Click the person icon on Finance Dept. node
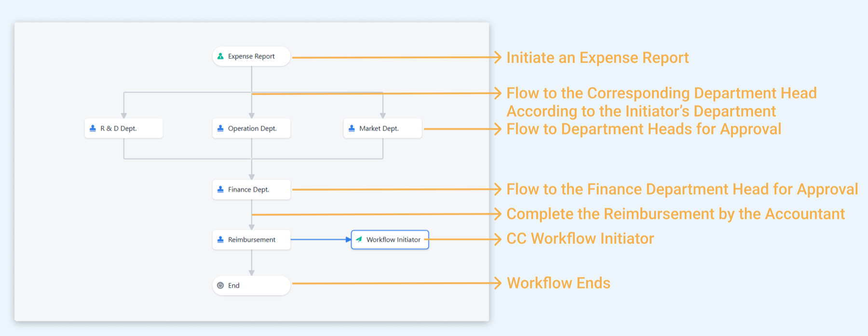The image size is (868, 336). (x=220, y=189)
